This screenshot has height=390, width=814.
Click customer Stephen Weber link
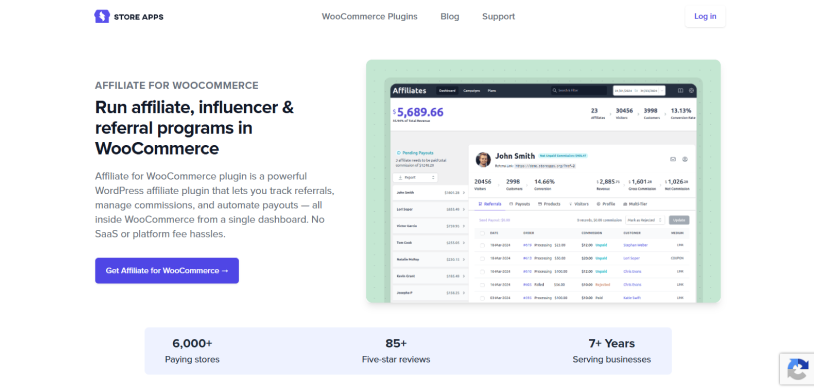(635, 245)
